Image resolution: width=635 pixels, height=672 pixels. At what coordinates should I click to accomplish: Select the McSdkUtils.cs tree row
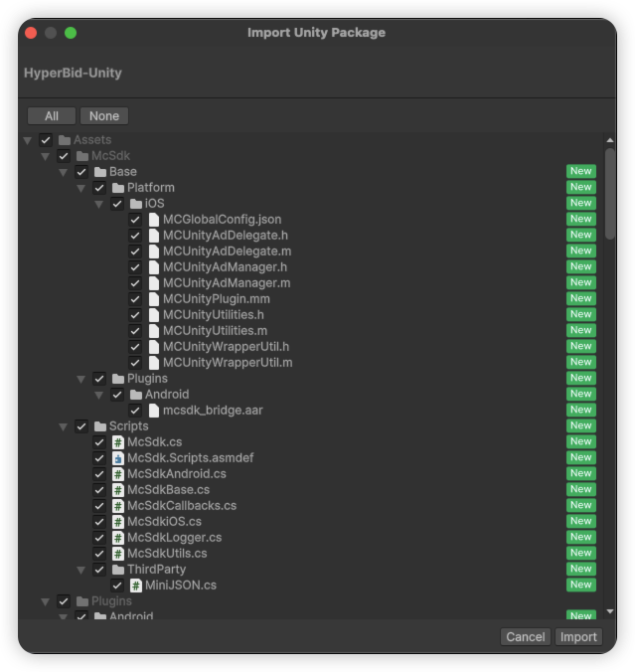(167, 554)
